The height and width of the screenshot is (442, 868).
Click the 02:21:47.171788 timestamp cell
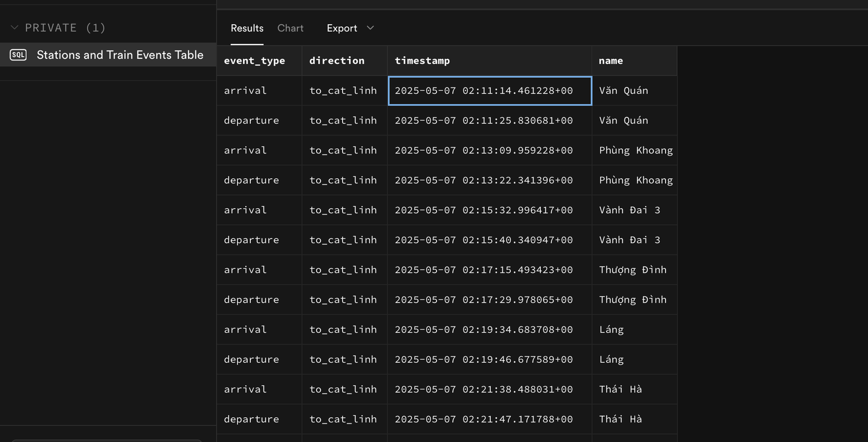489,419
